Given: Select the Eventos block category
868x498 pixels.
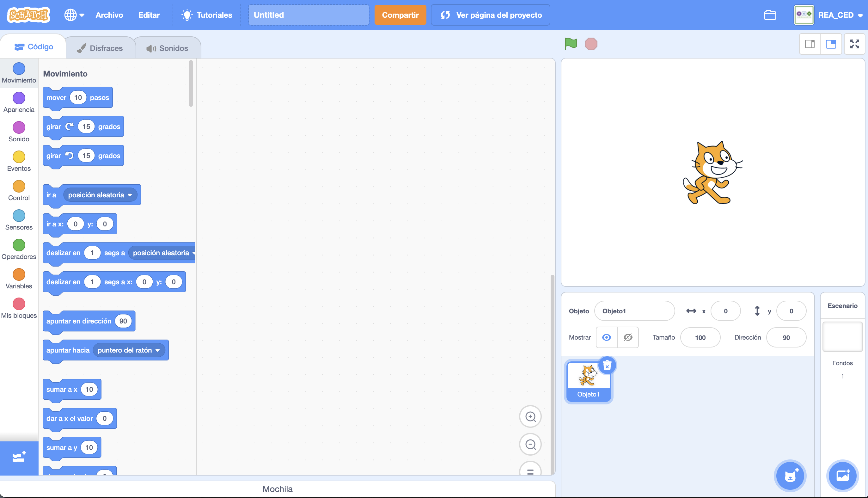Looking at the screenshot, I should pos(19,162).
